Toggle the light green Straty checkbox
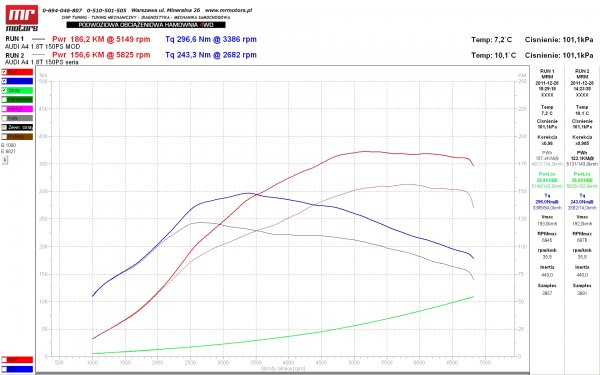The image size is (600, 375). tap(4, 90)
